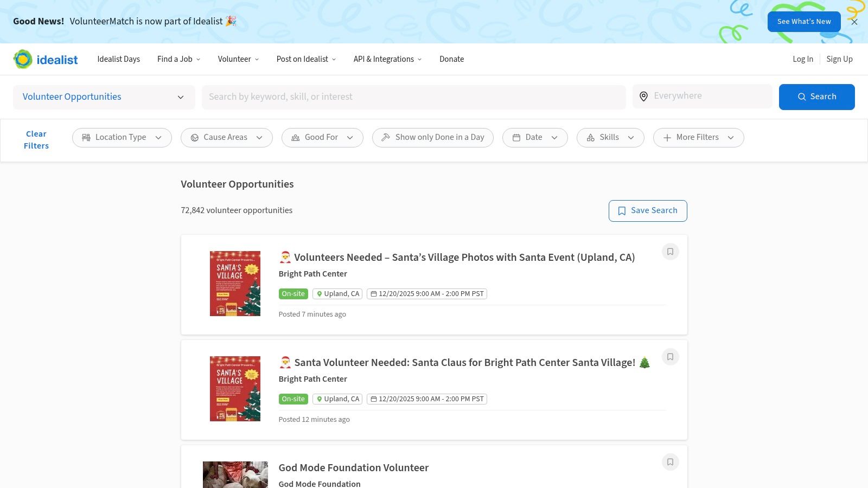
Task: Expand the Good For filter chevron
Action: click(350, 138)
